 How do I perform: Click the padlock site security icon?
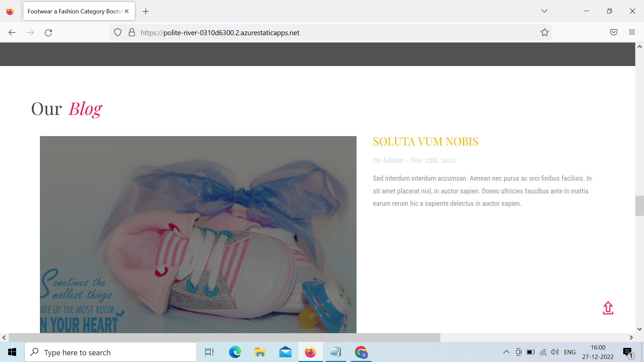pos(132,33)
